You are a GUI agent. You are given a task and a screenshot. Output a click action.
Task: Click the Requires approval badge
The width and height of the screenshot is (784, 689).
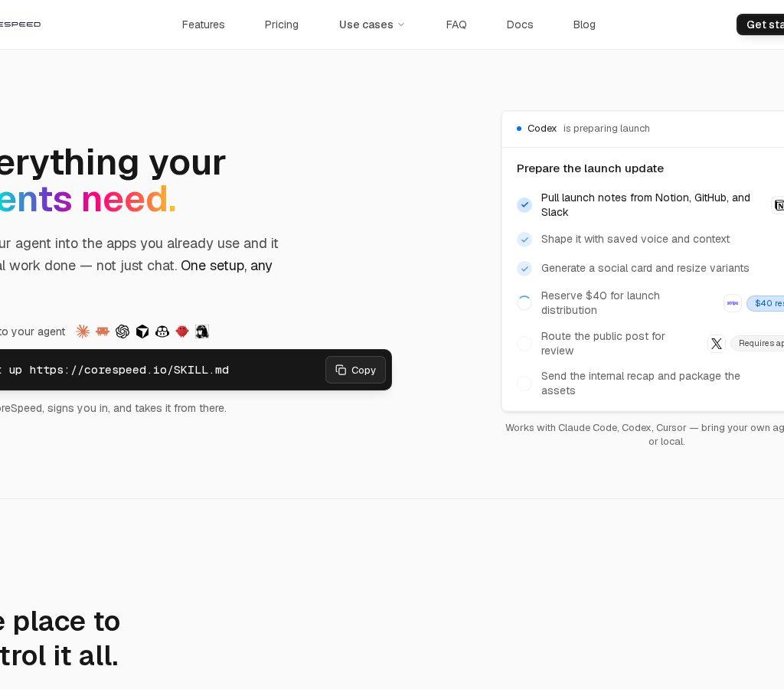(x=757, y=343)
